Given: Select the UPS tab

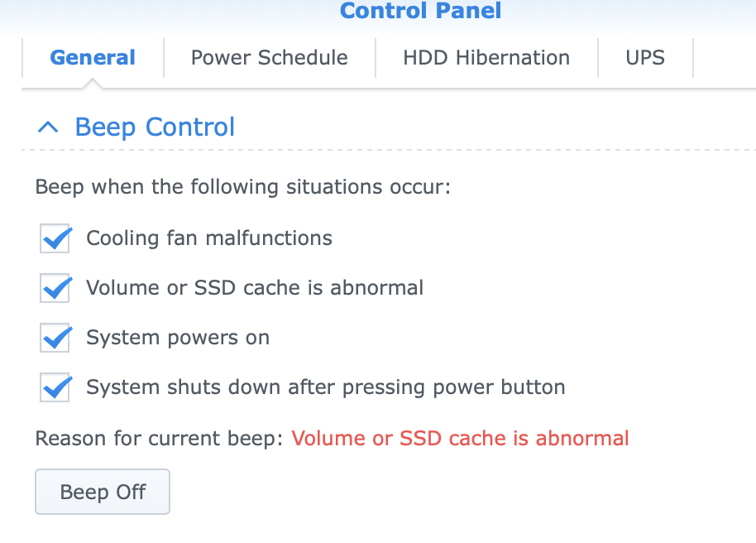Looking at the screenshot, I should [x=645, y=58].
